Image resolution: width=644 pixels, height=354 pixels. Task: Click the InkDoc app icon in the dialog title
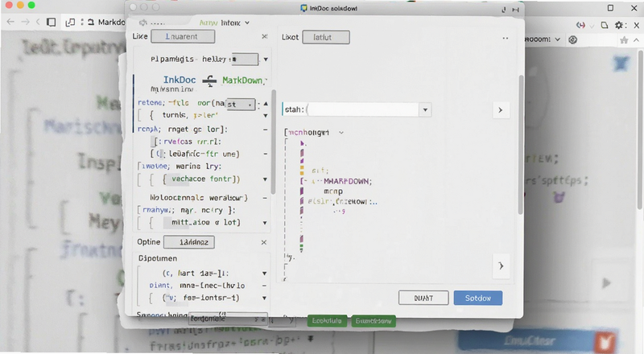coord(304,8)
